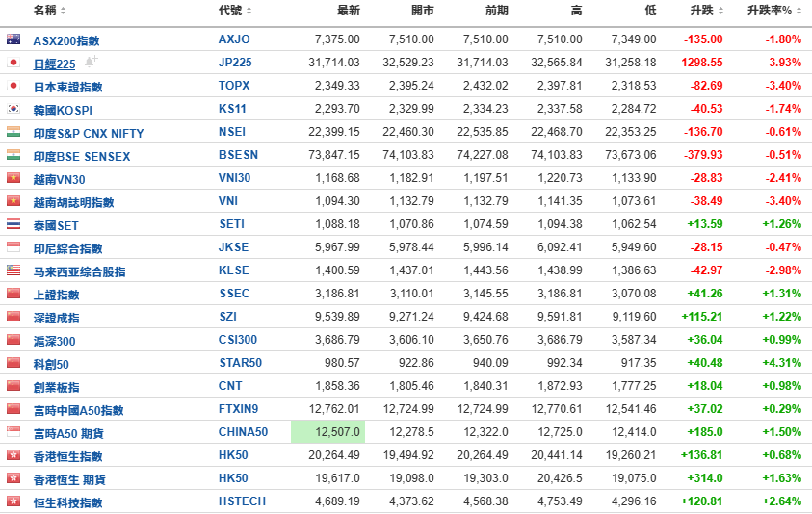Click the Indonesia flag beside 印尼綜合指數

pos(13,247)
